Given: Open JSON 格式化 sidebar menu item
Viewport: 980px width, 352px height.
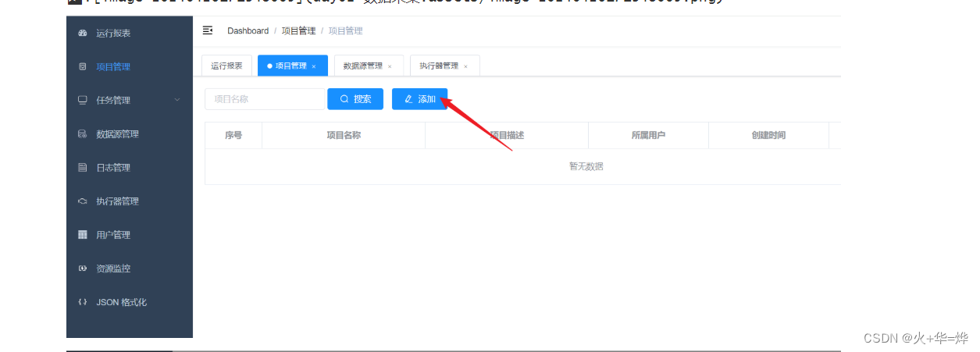Looking at the screenshot, I should (130, 302).
